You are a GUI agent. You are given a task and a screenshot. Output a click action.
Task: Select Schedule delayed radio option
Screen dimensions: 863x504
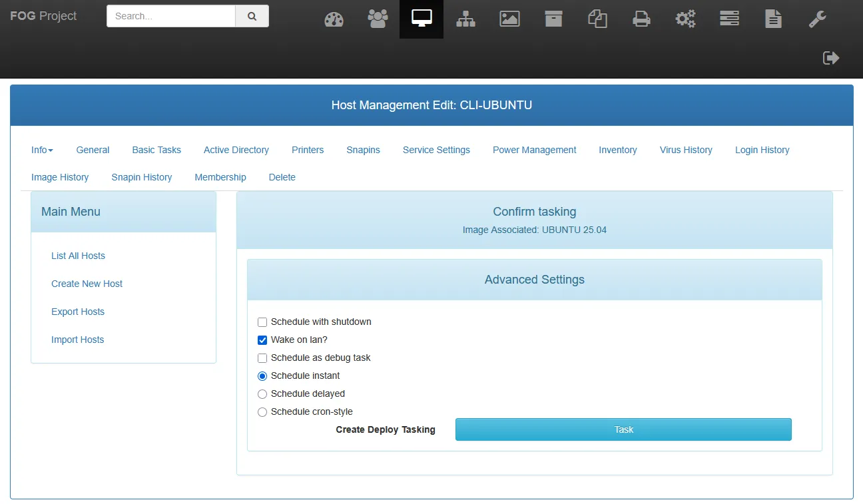[x=262, y=394]
